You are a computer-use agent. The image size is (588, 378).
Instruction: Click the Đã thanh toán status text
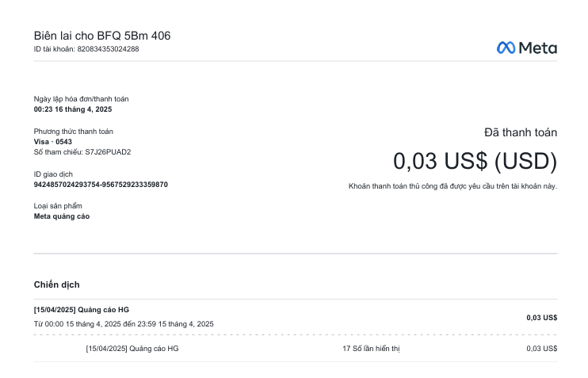pyautogui.click(x=521, y=132)
